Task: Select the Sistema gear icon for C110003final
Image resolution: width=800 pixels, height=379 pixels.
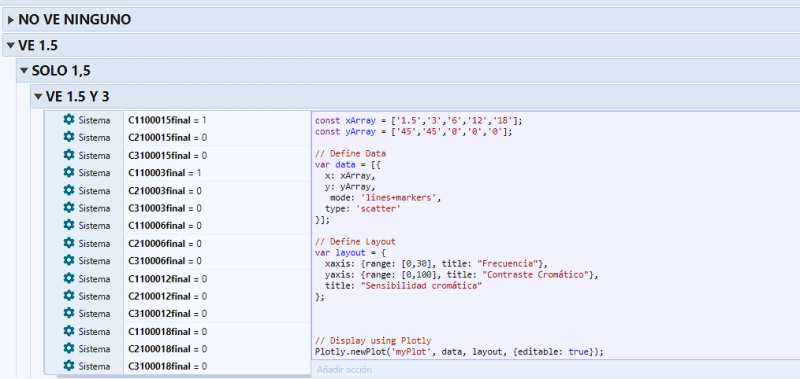Action: [69, 172]
